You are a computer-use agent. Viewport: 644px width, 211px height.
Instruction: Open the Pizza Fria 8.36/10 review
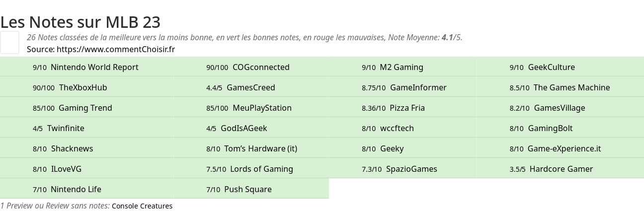pyautogui.click(x=407, y=108)
